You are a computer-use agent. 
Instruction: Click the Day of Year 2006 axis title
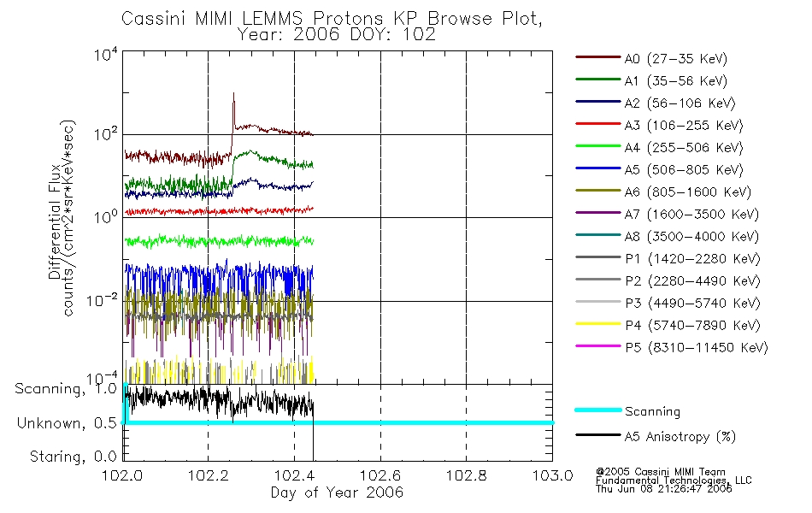[x=337, y=492]
